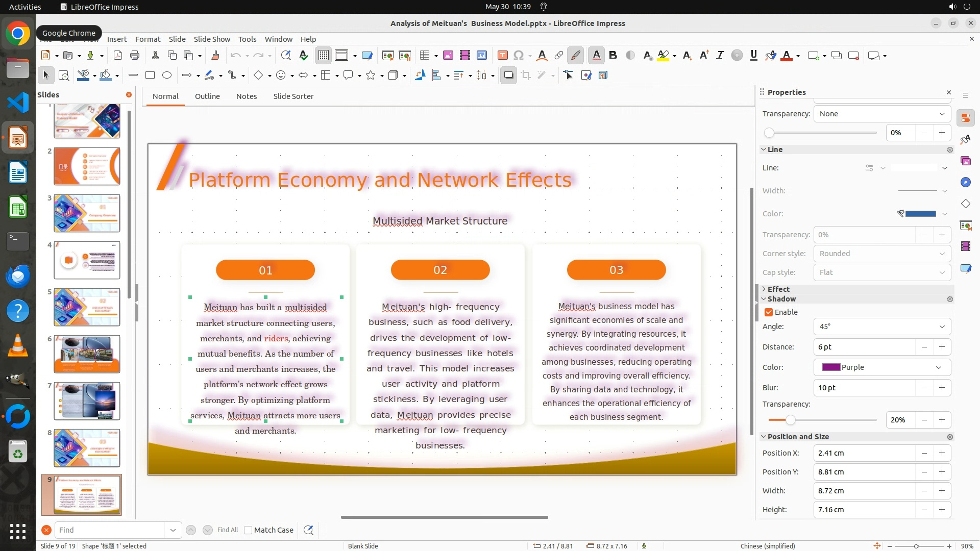Disable the shadow Enable checkbox
Screen dimensions: 980x551
tap(769, 312)
